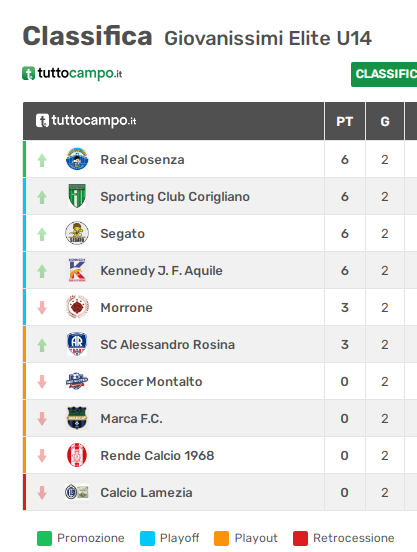Open the Rende Calcio 1968 link
Viewport: 417px width, 552px height.
tap(157, 456)
